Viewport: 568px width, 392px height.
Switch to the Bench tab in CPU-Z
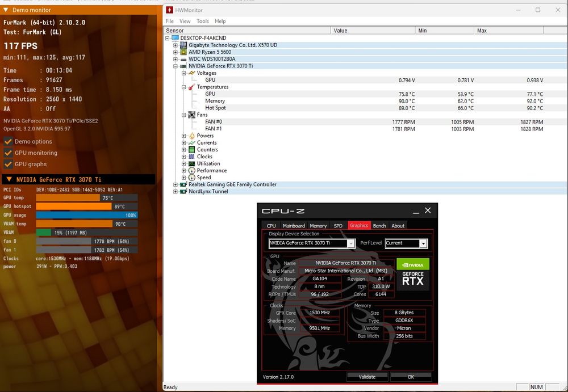click(379, 226)
